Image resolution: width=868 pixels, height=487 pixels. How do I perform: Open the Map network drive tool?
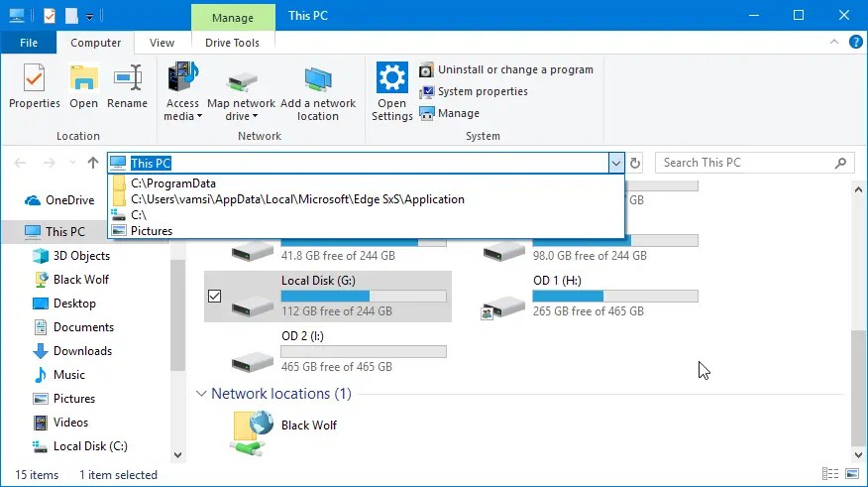pyautogui.click(x=241, y=83)
